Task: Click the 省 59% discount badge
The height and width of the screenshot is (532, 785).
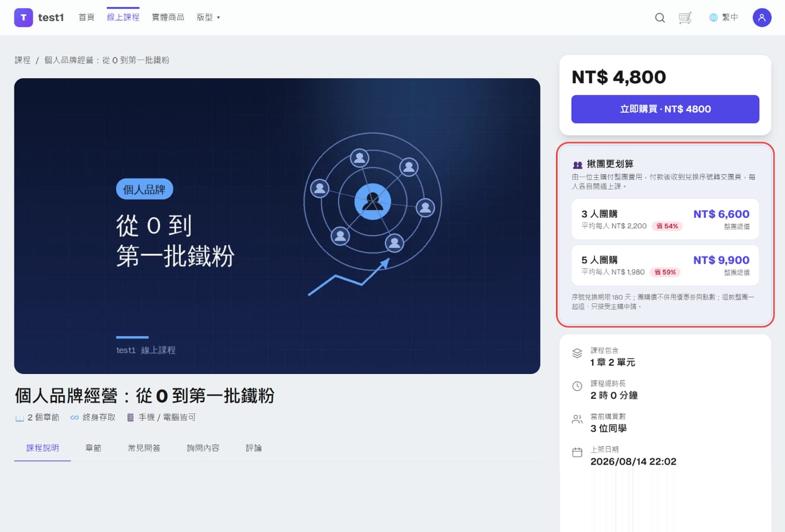Action: pos(665,272)
